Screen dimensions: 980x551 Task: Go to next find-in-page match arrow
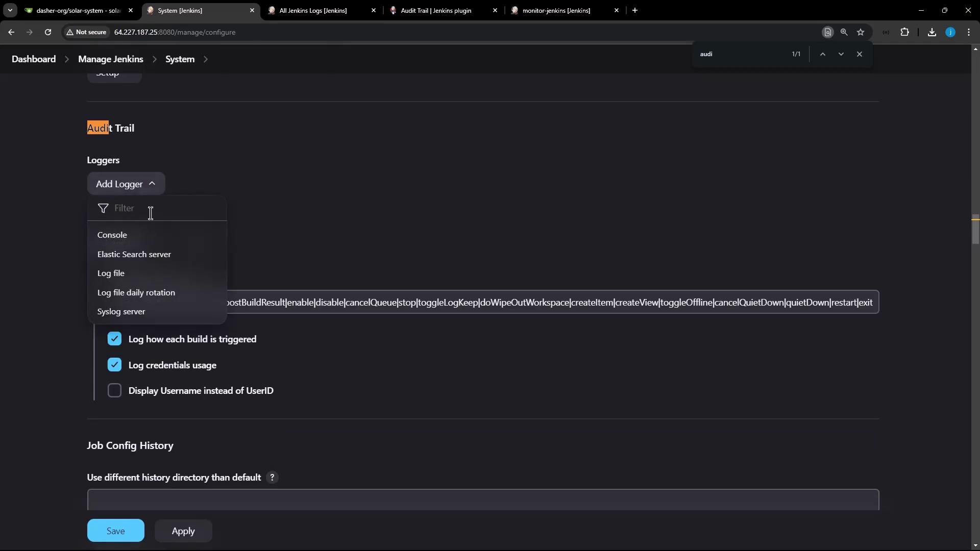[x=841, y=54]
